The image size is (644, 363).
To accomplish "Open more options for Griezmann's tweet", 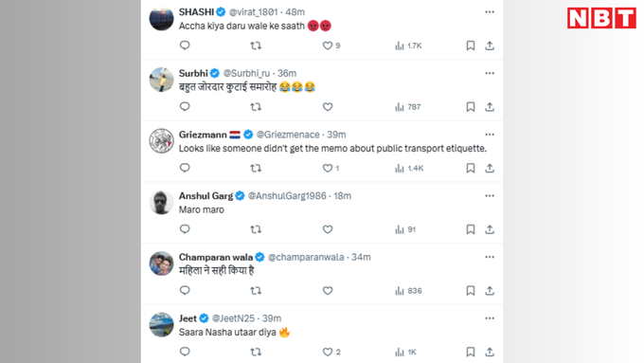I will tap(490, 135).
